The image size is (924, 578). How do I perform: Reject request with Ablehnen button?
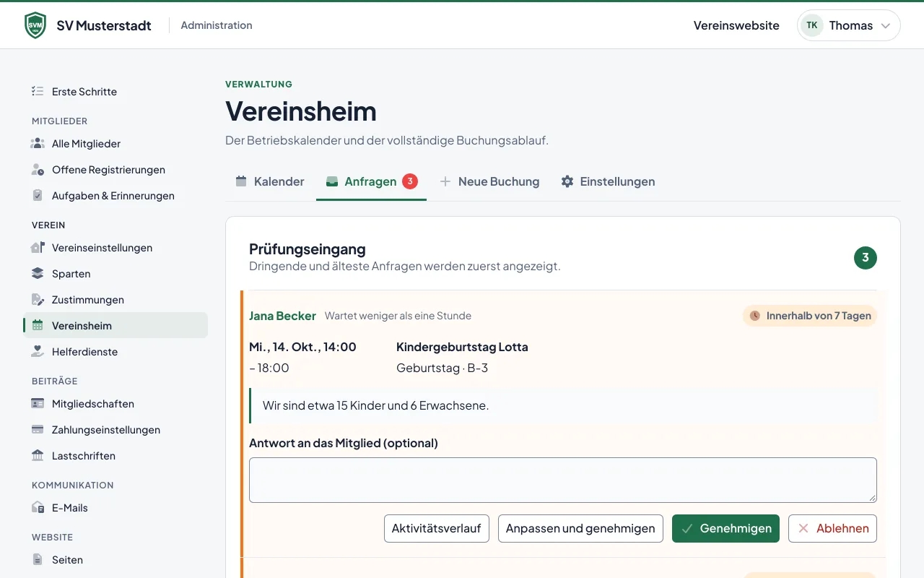point(832,528)
